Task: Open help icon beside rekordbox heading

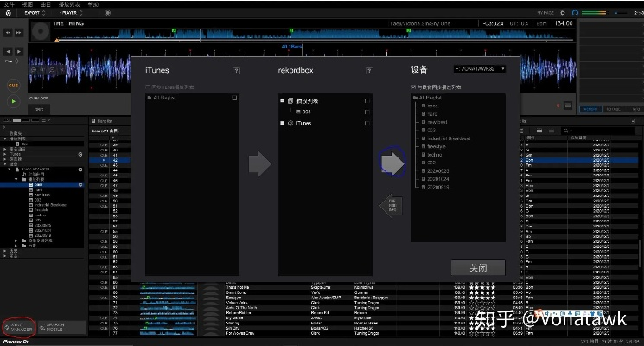Action: click(x=369, y=69)
